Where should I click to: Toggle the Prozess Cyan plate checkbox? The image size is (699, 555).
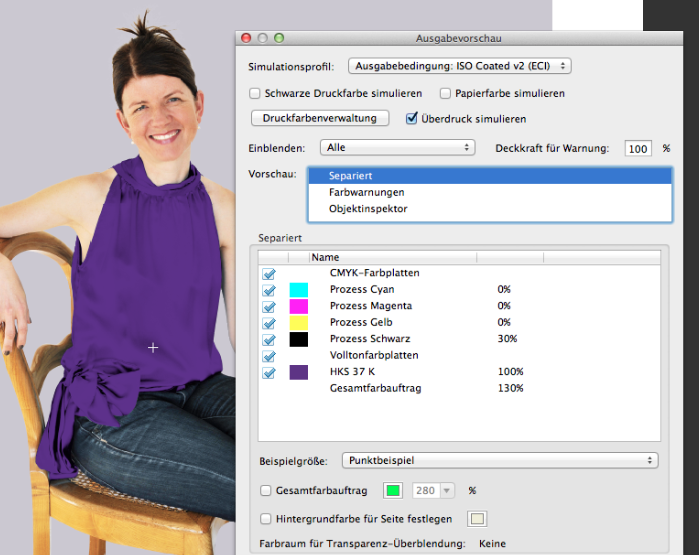(x=269, y=290)
